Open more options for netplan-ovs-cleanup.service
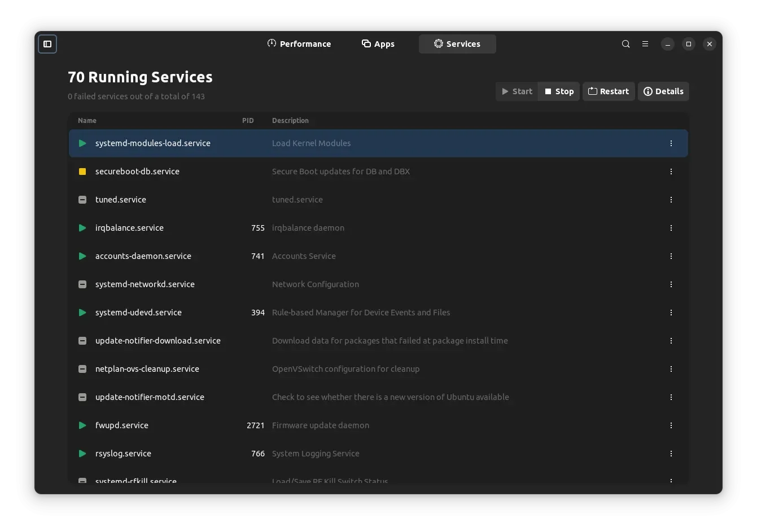 [671, 369]
